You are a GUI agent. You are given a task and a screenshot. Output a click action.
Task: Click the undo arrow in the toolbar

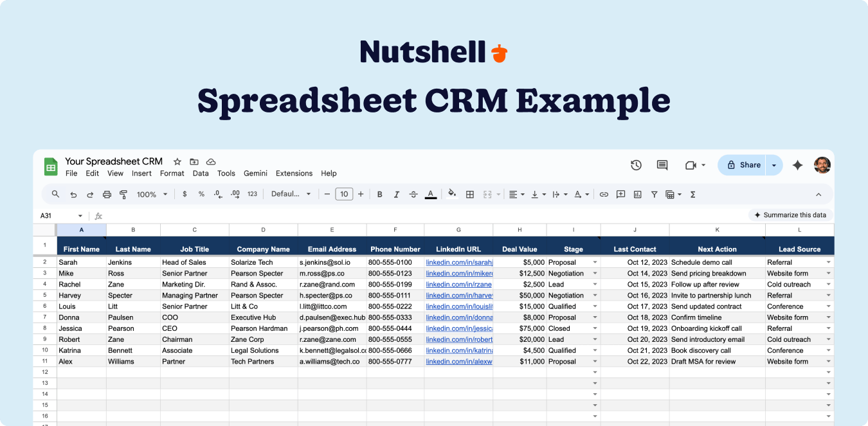73,194
